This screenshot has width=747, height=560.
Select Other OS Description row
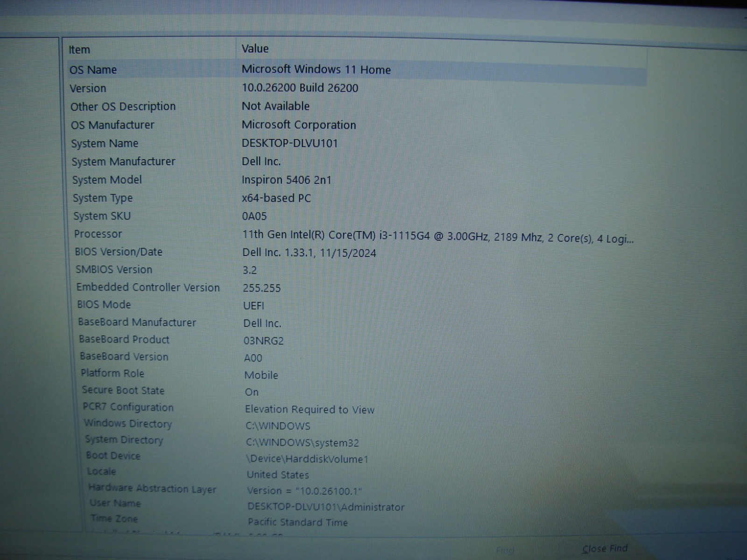click(123, 106)
